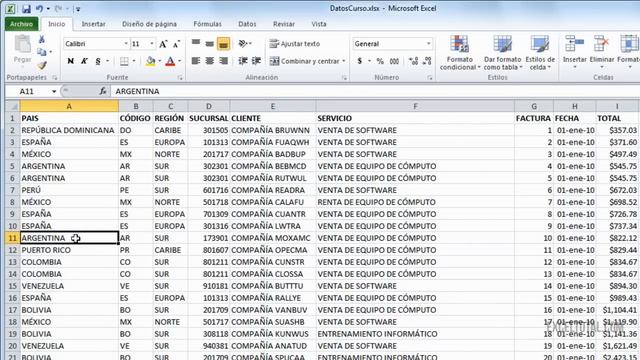Open Estilos de celda gallery
The image size is (640, 360).
tap(540, 53)
